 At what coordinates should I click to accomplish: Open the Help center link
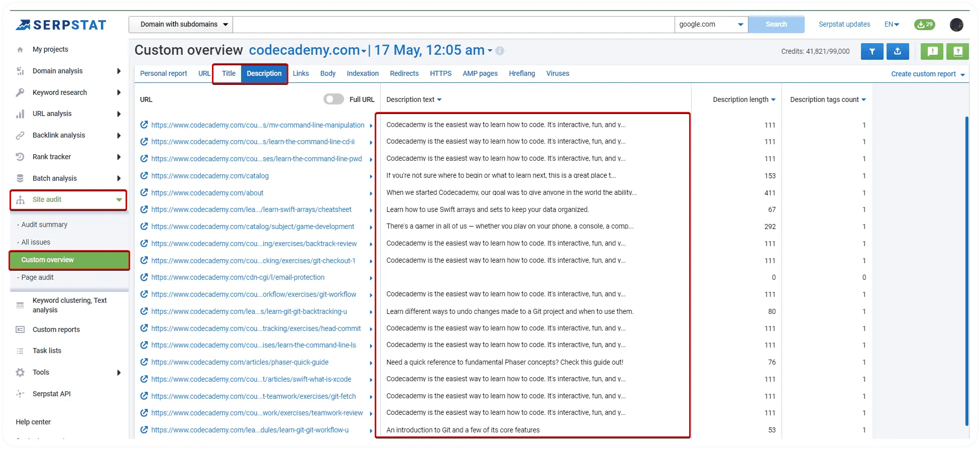[33, 422]
